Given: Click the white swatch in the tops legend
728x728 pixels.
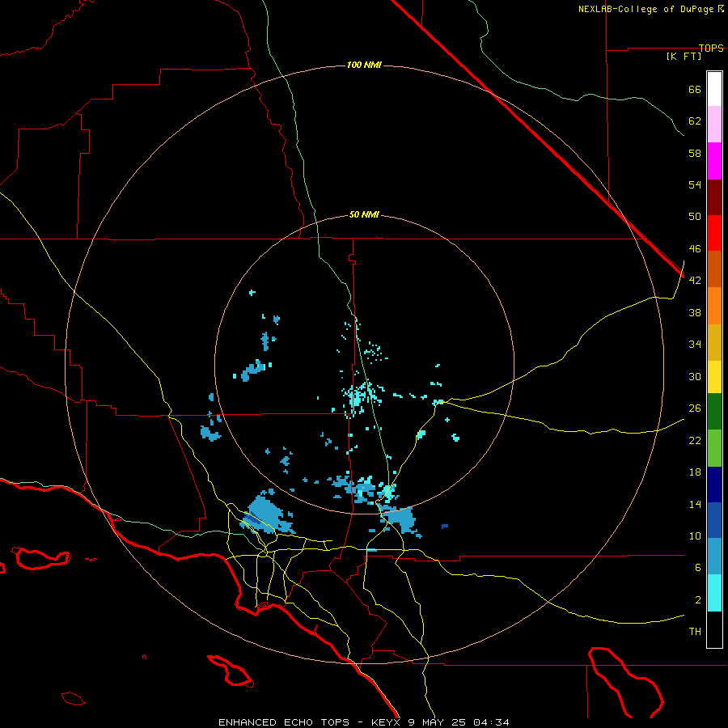Looking at the screenshot, I should [714, 89].
